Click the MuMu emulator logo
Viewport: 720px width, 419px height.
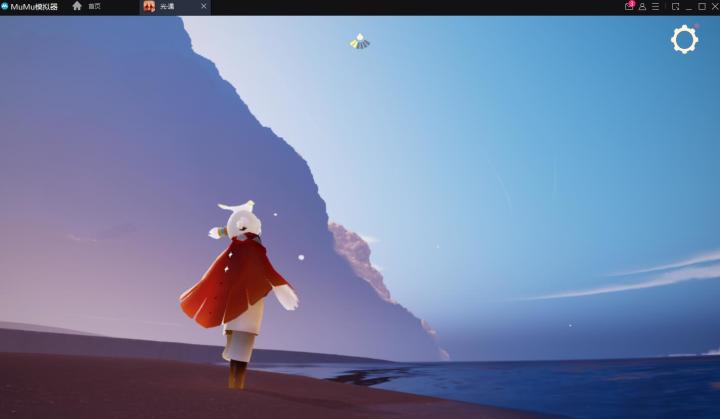[5, 6]
